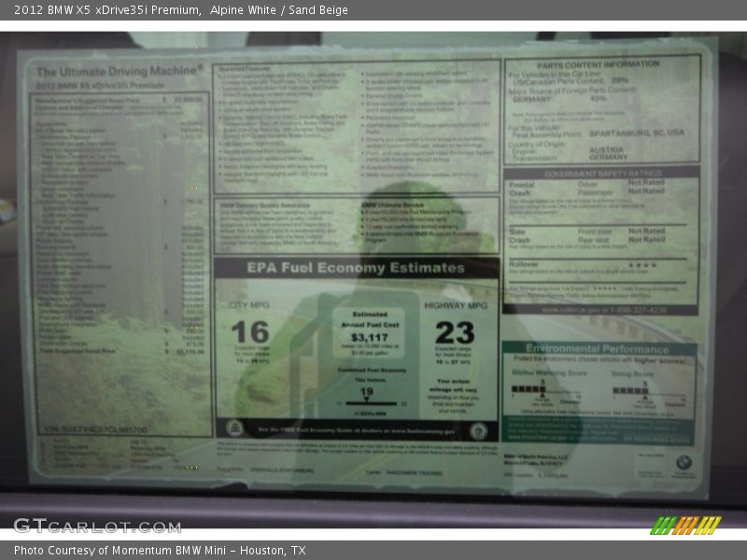Click the combined fuel economy value "19"
Screen dimensions: 747x560
366,391
